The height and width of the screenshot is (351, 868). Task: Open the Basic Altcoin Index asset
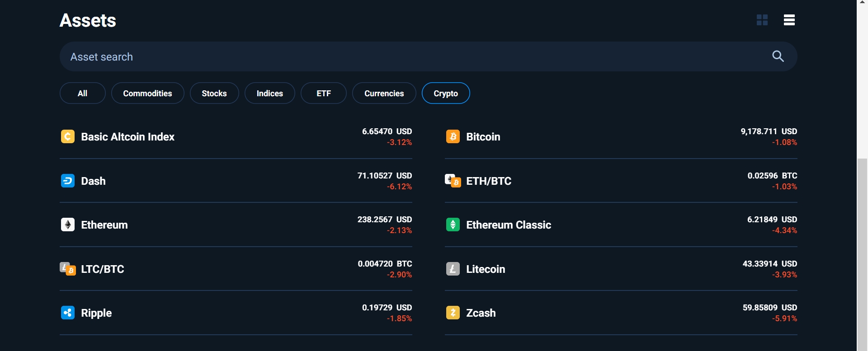click(x=128, y=137)
